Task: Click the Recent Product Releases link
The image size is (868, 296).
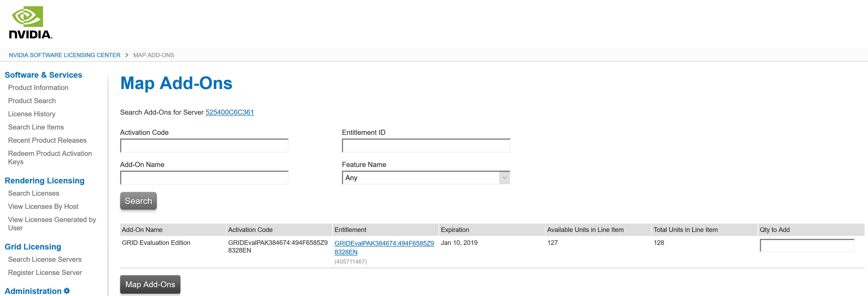Action: 47,140
